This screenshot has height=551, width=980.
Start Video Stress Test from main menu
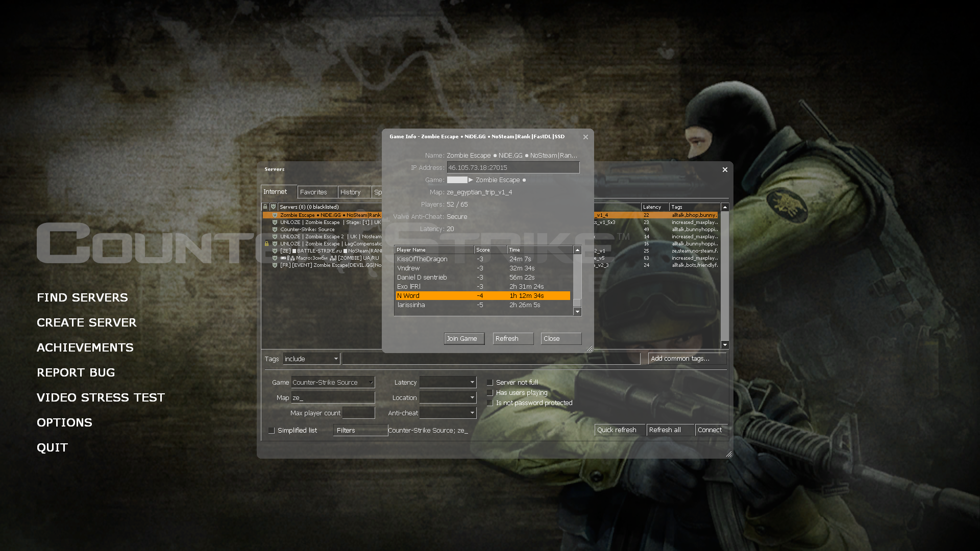pos(101,397)
